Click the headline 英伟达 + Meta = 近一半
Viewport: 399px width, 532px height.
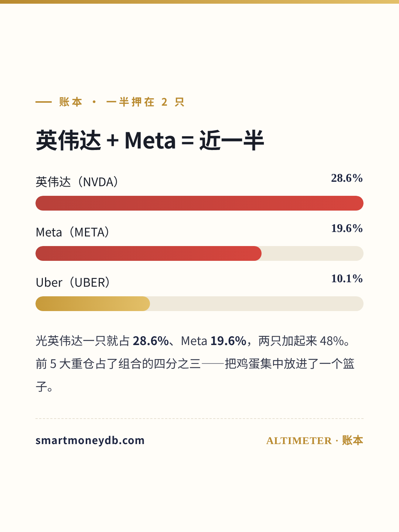pyautogui.click(x=150, y=140)
